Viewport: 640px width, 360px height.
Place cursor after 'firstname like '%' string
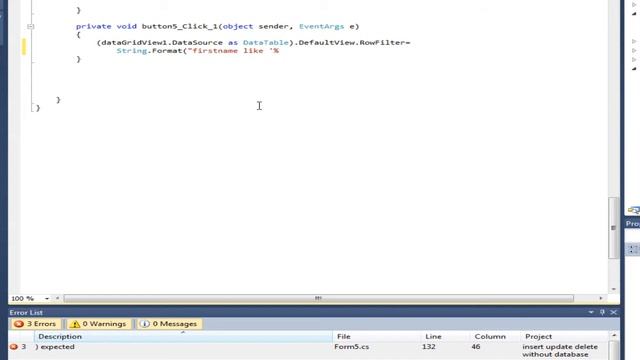coord(279,51)
